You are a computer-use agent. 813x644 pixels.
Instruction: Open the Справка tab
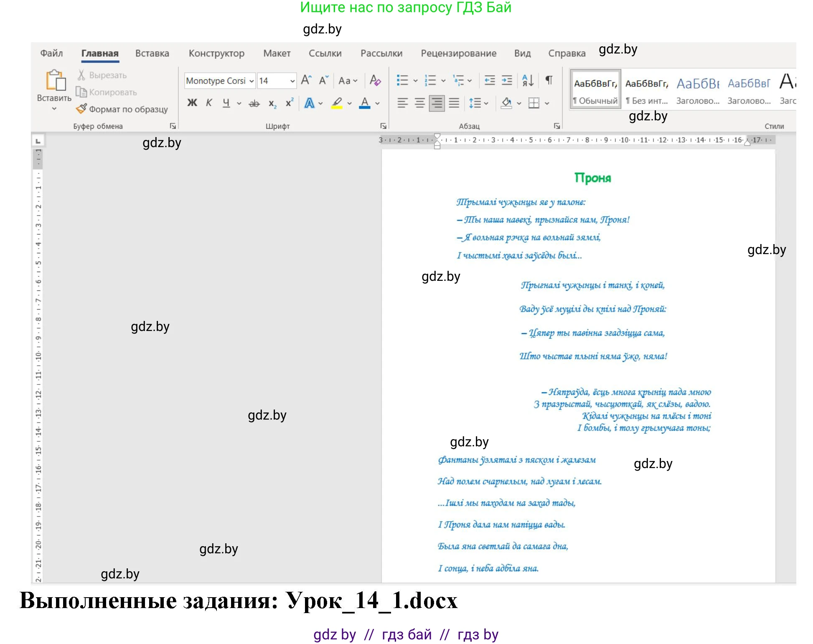(x=567, y=53)
